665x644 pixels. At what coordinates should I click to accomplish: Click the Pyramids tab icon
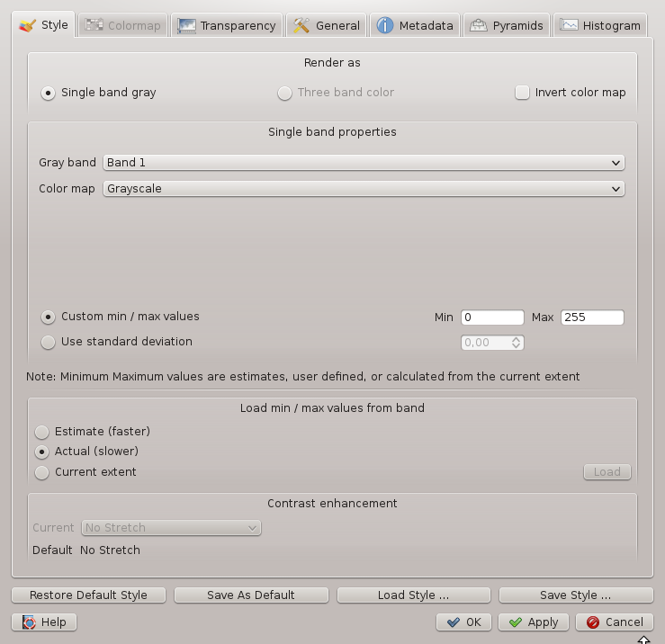[x=479, y=25]
